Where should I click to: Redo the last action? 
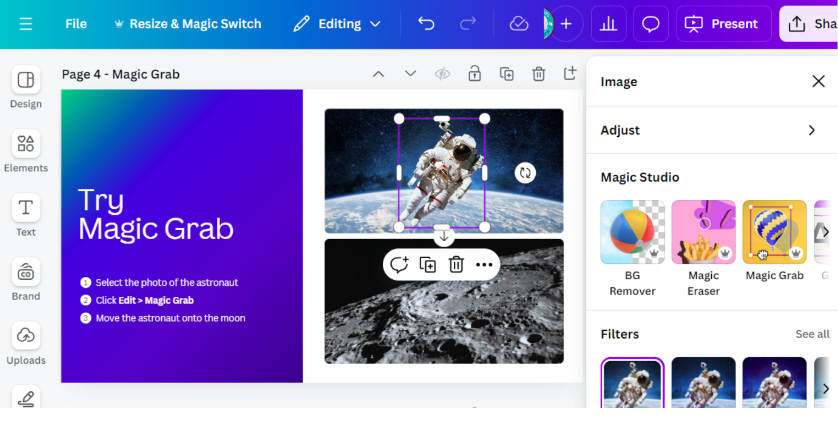point(468,24)
